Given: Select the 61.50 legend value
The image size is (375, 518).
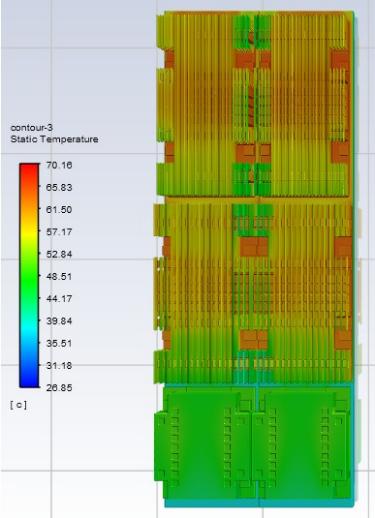Looking at the screenshot, I should 59,210.
